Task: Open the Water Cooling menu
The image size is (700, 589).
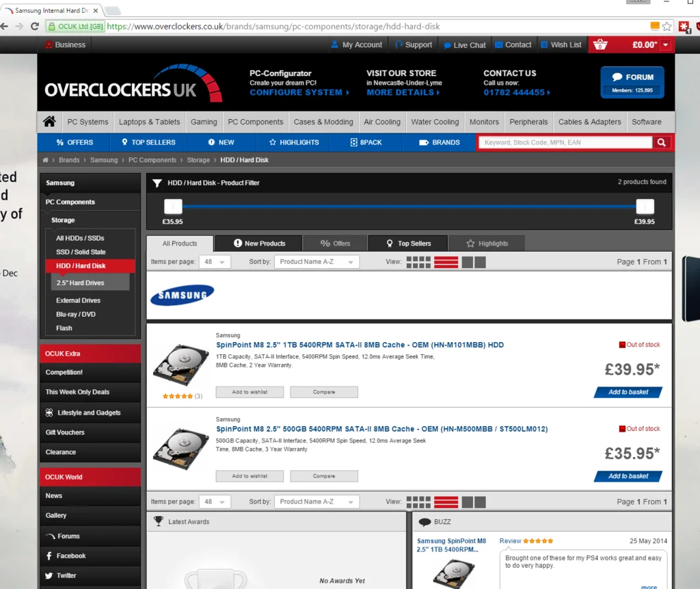Action: click(435, 122)
